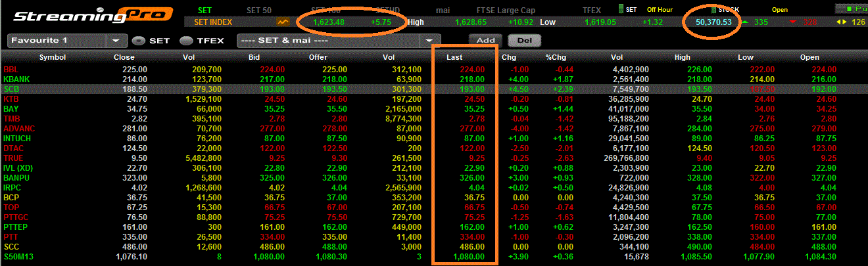Image resolution: width=868 pixels, height=266 pixels.
Task: Select the S50M13 futures row
Action: pyautogui.click(x=434, y=257)
